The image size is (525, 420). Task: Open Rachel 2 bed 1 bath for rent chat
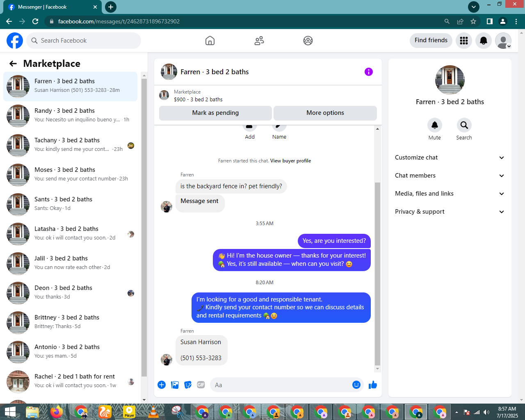click(71, 382)
